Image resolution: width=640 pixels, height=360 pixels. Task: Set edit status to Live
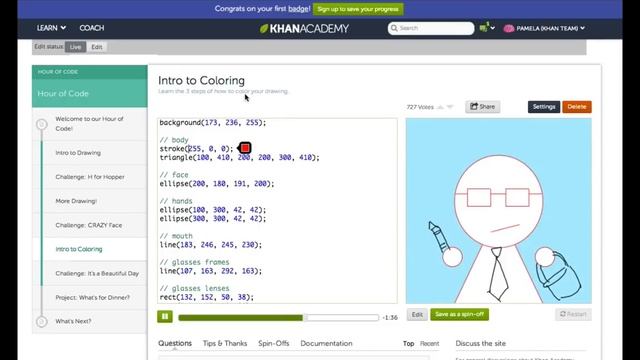coord(75,47)
